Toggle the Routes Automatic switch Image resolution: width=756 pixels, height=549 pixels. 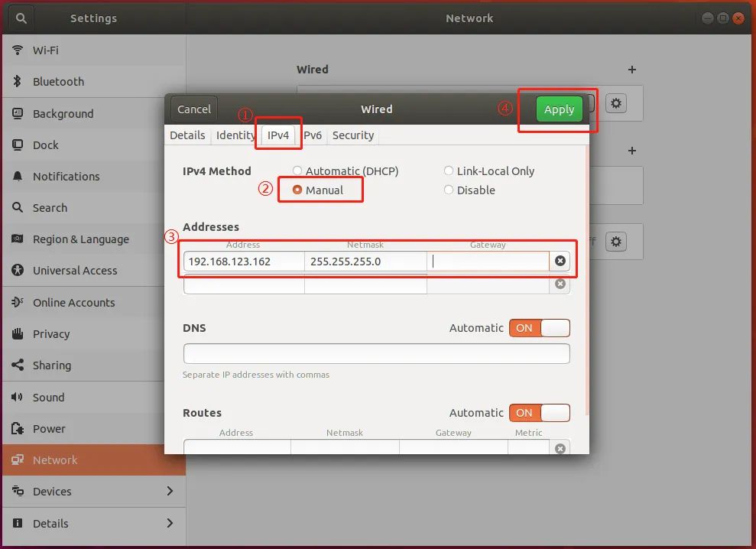(539, 413)
